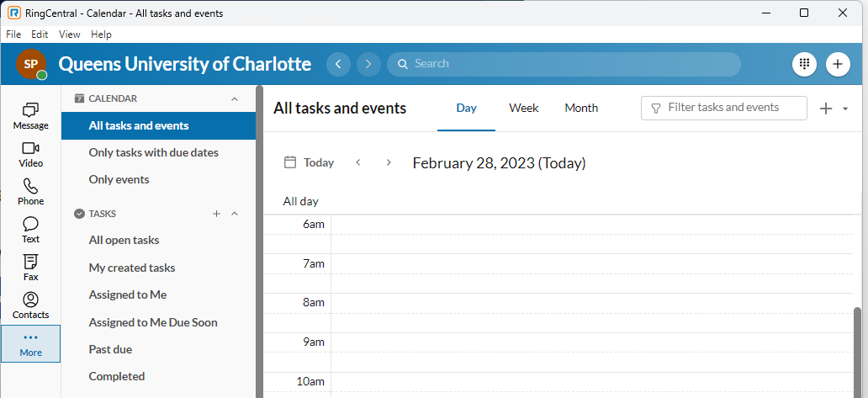The width and height of the screenshot is (868, 398).
Task: Collapse the Tasks section
Action: pyautogui.click(x=234, y=214)
